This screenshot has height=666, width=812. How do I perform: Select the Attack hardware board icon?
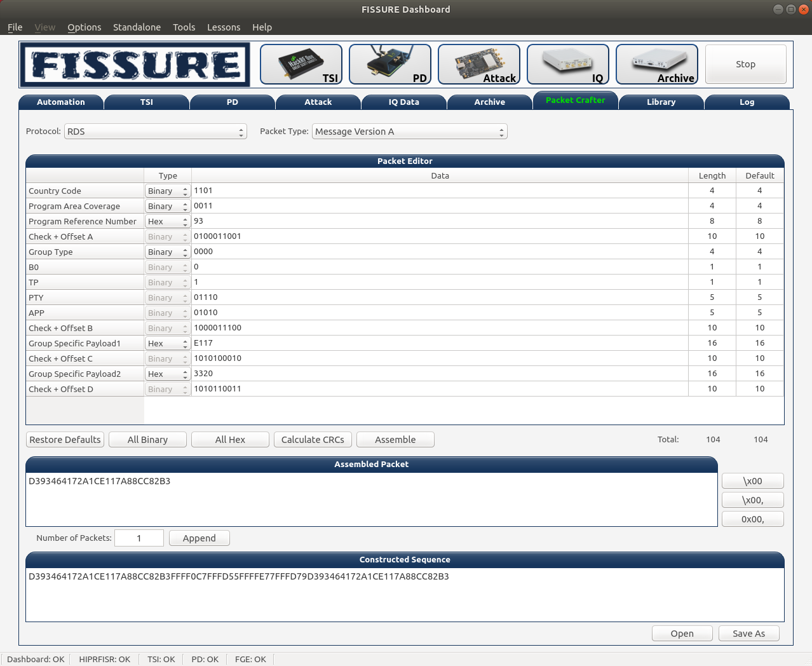click(479, 64)
